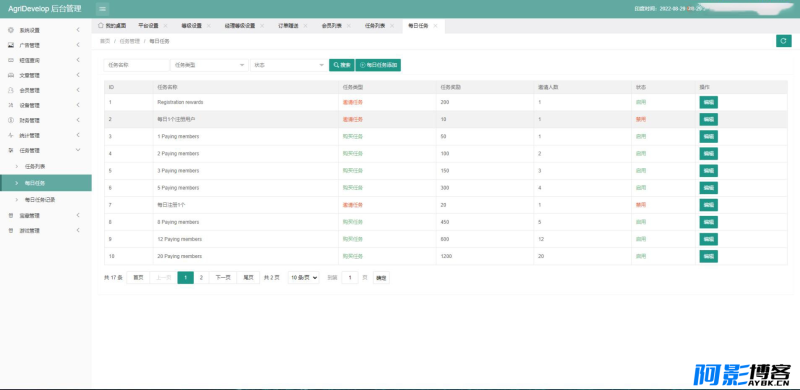Expand the 统计管理 sidebar menu

click(x=78, y=135)
